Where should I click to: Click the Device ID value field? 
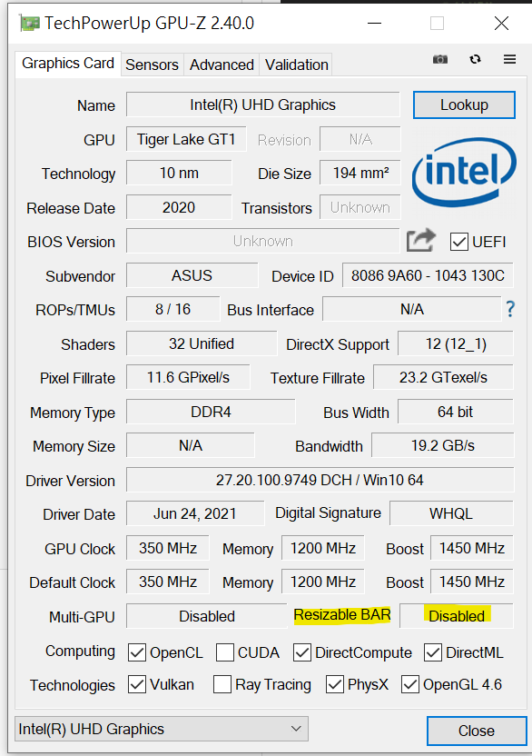click(x=428, y=275)
